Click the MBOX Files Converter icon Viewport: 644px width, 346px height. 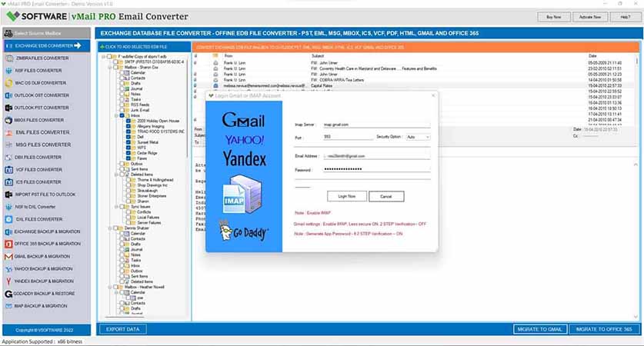[x=8, y=120]
